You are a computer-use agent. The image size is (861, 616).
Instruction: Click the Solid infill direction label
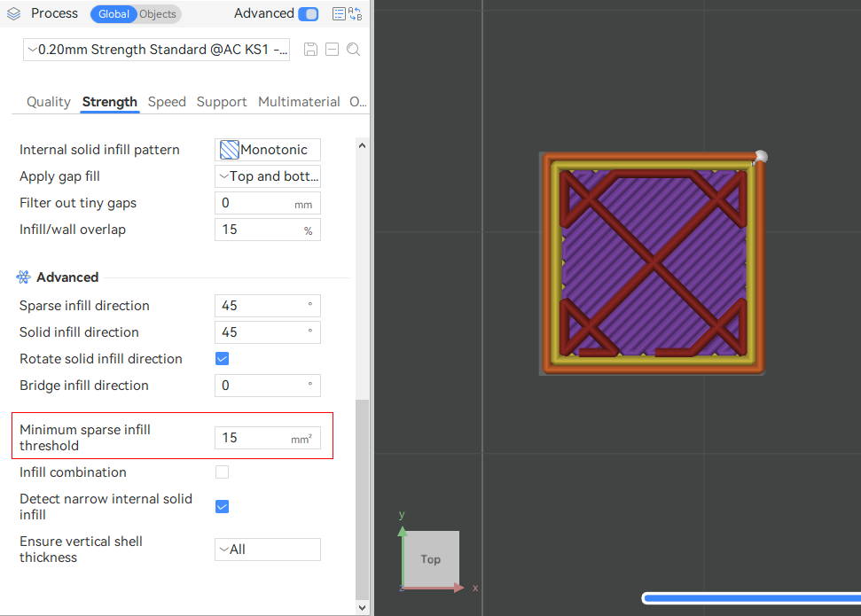79,332
